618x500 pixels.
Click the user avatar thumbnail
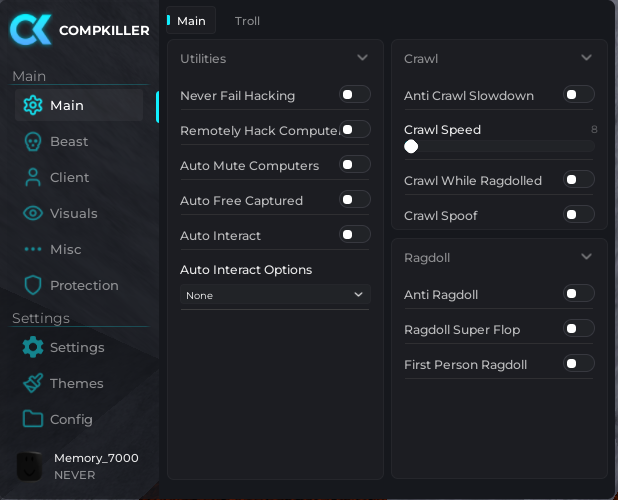pos(30,466)
